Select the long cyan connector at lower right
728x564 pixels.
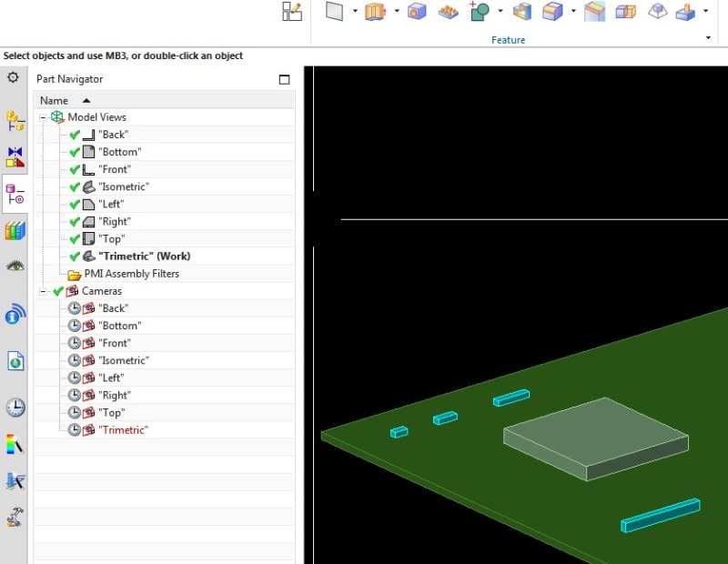pyautogui.click(x=661, y=515)
